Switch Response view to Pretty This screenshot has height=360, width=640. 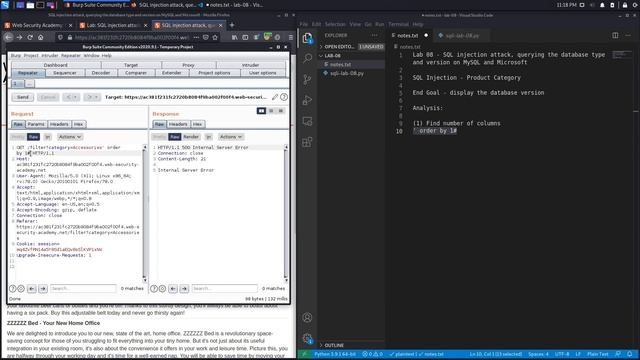click(159, 137)
